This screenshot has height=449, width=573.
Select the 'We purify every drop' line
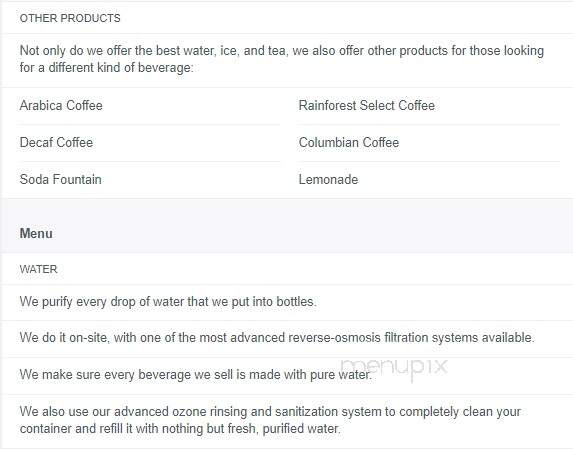click(x=168, y=302)
